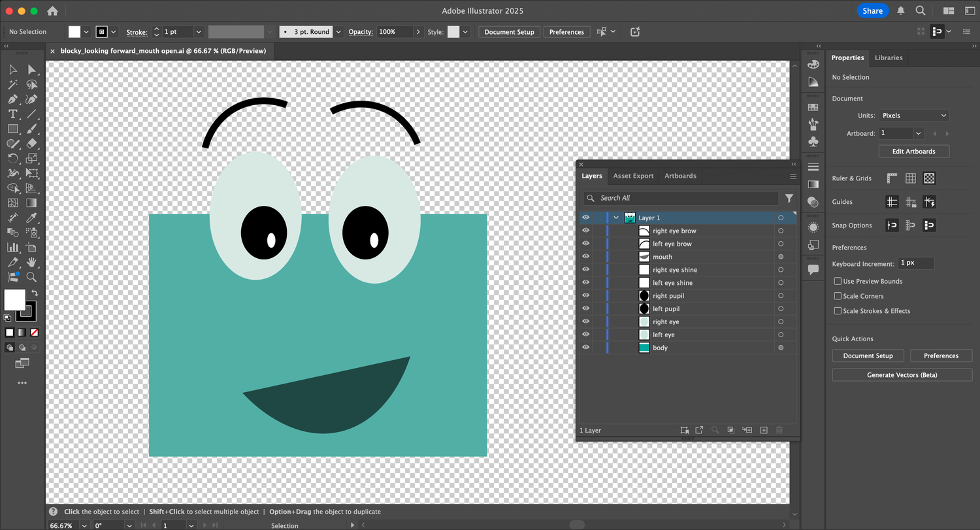Expand the Artboard number dropdown
The image size is (980, 530).
pyautogui.click(x=919, y=133)
